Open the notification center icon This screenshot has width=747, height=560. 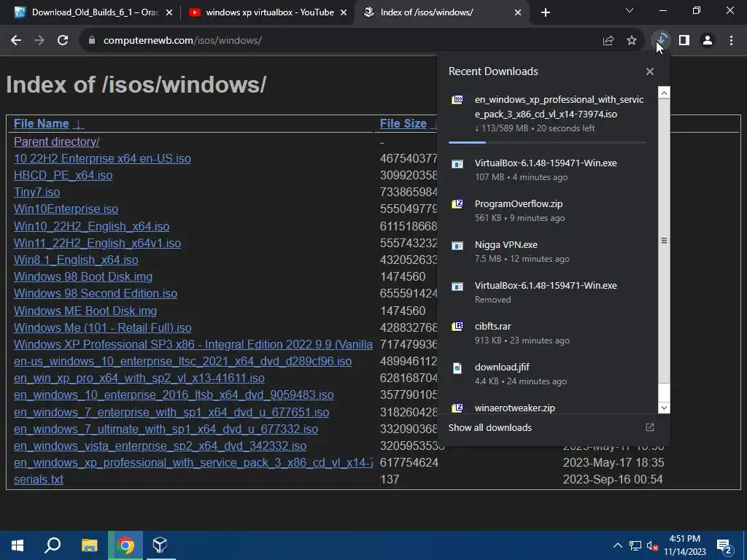pos(724,546)
